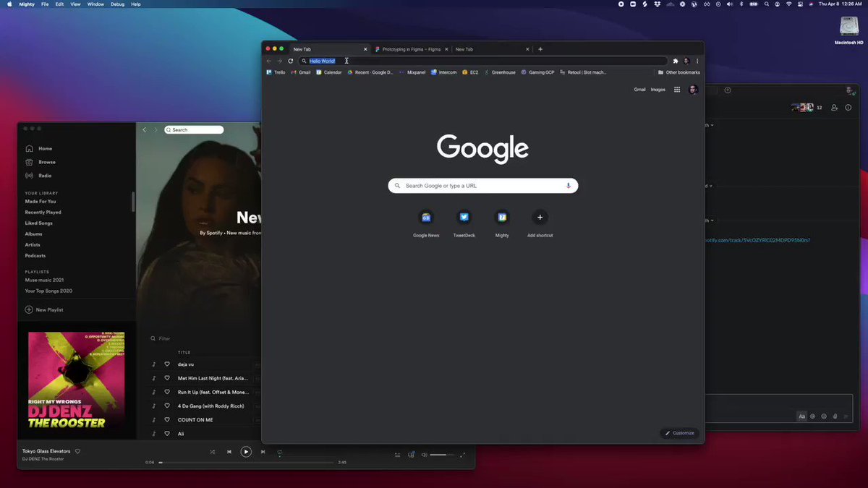
Task: Mute Spotify with volume speaker icon
Action: 425,455
